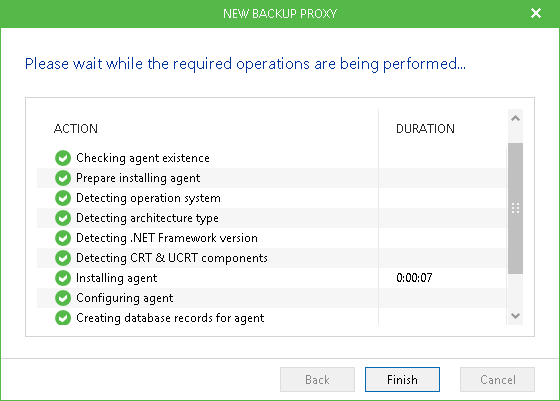The image size is (560, 401).
Task: Click the DURATION column header
Action: click(x=425, y=129)
